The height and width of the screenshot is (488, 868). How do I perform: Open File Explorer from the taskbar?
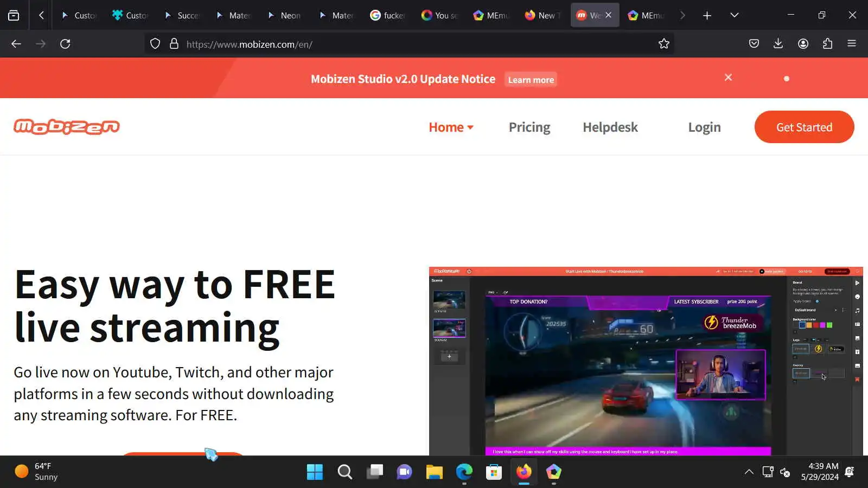[434, 472]
